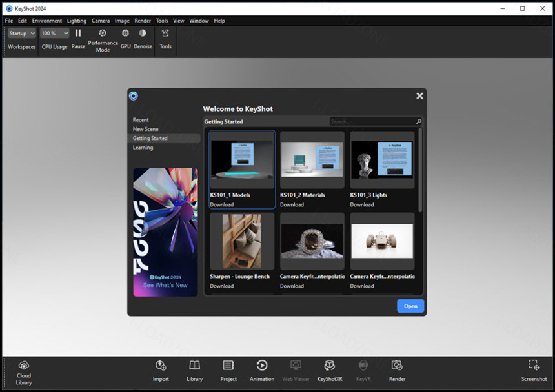This screenshot has width=555, height=392.
Task: Open the Edit menu
Action: click(23, 21)
